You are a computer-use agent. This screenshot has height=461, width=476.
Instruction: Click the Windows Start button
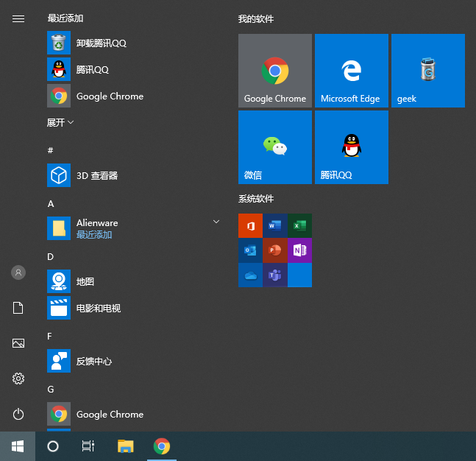click(18, 446)
